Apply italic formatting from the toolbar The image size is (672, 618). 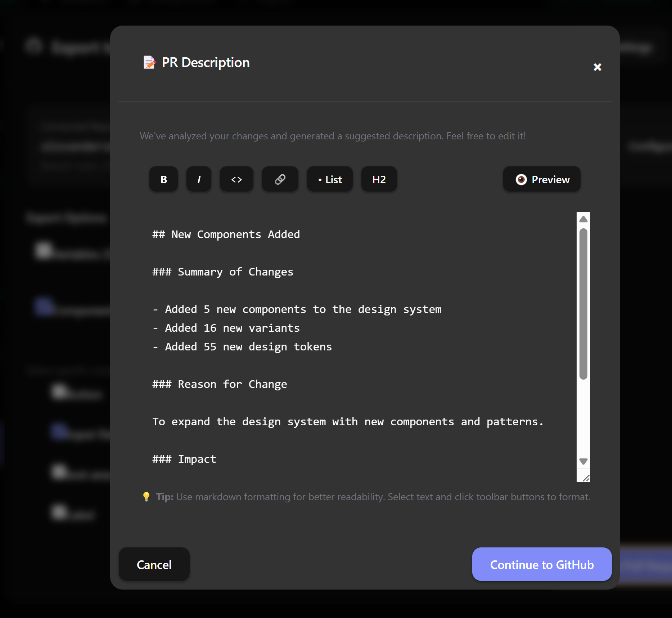(199, 179)
